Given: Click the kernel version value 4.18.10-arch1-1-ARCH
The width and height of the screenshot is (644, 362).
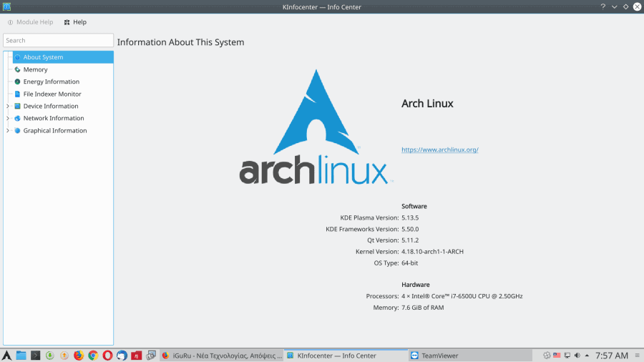Looking at the screenshot, I should click(432, 252).
